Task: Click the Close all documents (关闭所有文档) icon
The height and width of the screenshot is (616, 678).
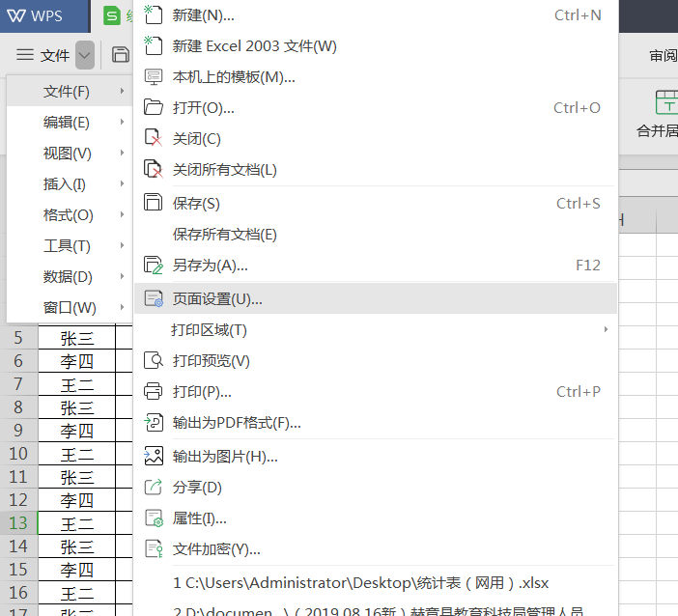Action: click(153, 169)
